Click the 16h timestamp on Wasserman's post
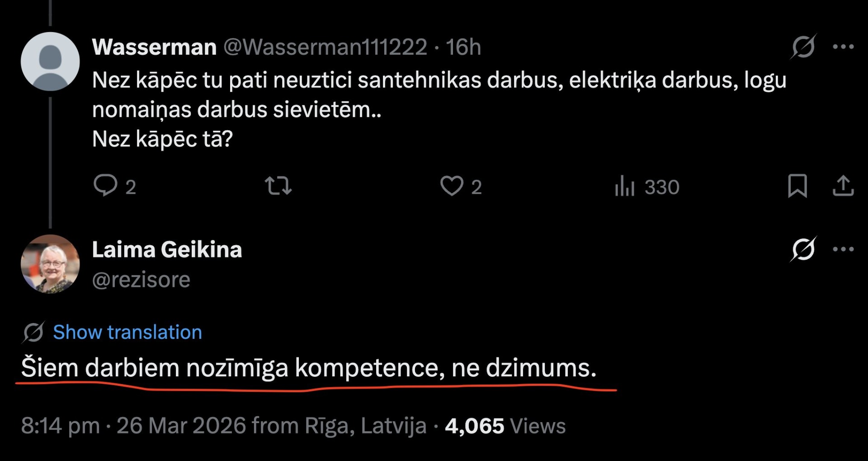868x461 pixels. pyautogui.click(x=463, y=47)
